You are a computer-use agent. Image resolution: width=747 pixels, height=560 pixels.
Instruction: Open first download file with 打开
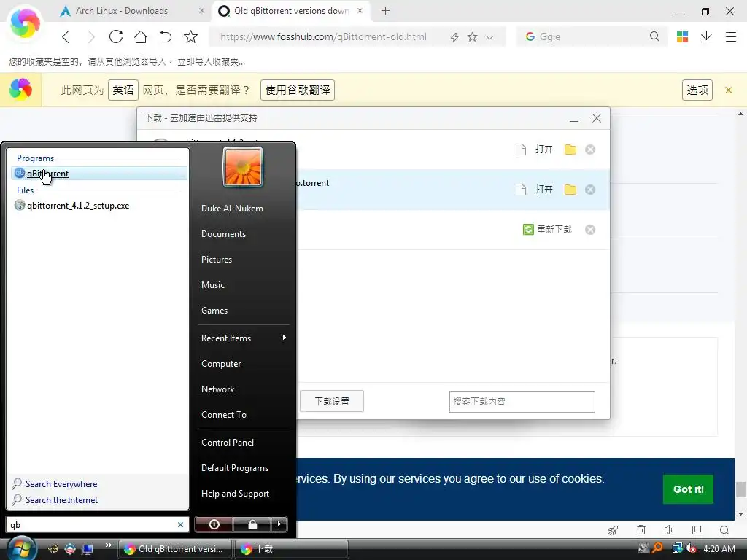543,149
